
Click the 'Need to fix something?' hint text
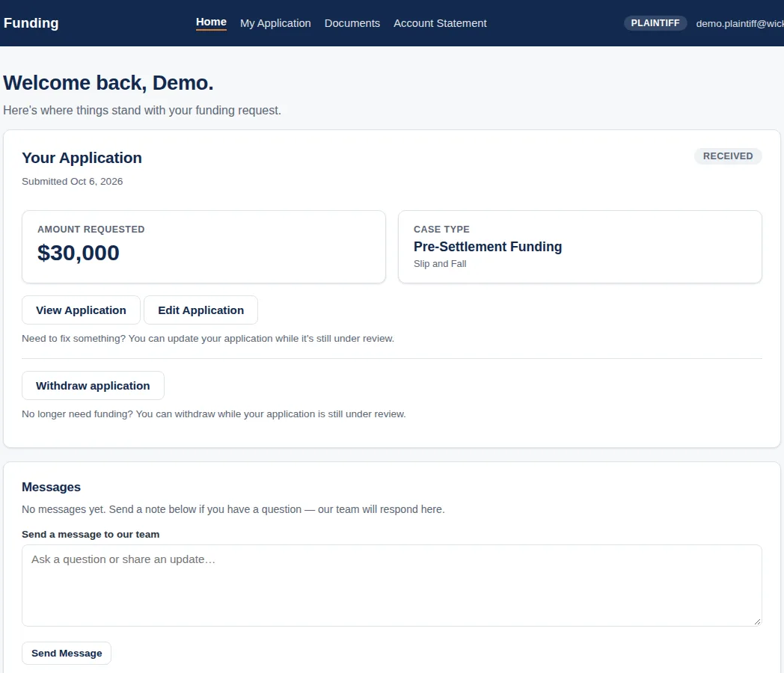pyautogui.click(x=208, y=338)
